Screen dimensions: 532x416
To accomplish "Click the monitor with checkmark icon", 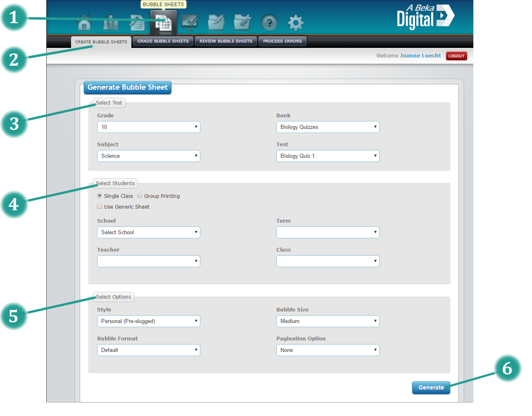I will [x=190, y=23].
